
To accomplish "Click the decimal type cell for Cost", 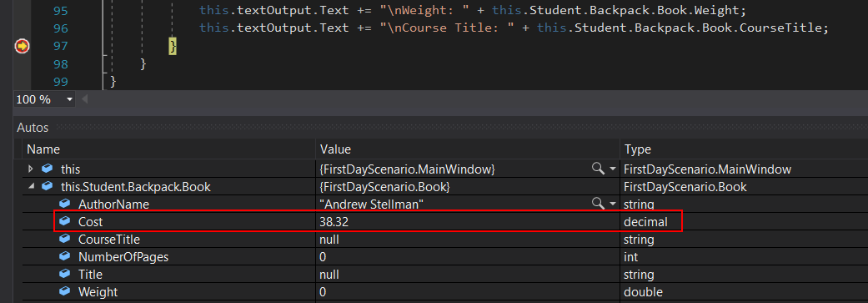I will pyautogui.click(x=646, y=222).
